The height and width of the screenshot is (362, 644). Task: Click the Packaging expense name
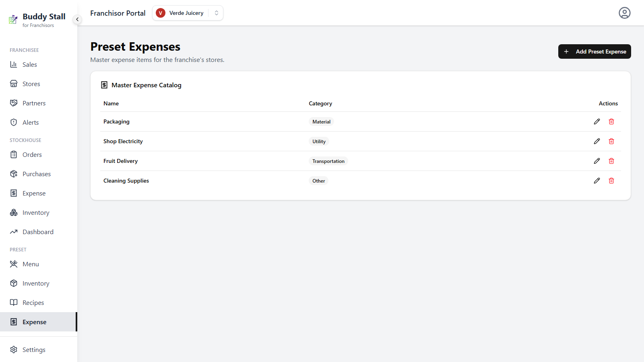(116, 121)
